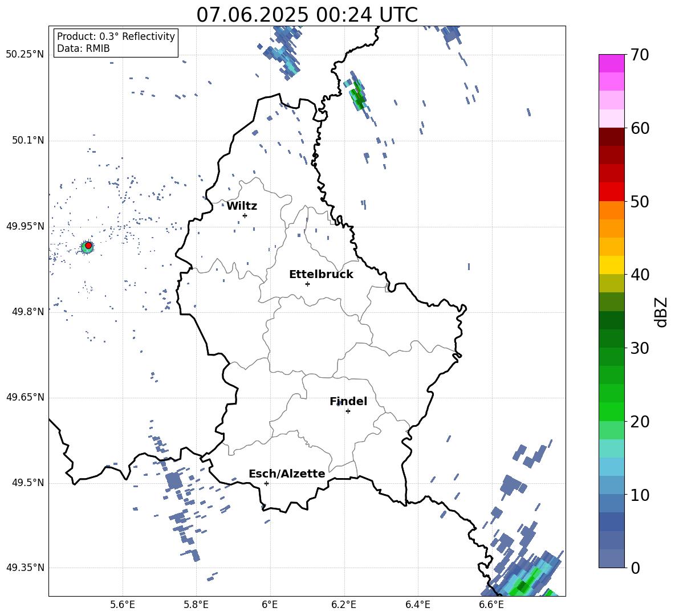675x616 pixels.
Task: Click the dark red colorbar segment below 60
Action: [612, 137]
